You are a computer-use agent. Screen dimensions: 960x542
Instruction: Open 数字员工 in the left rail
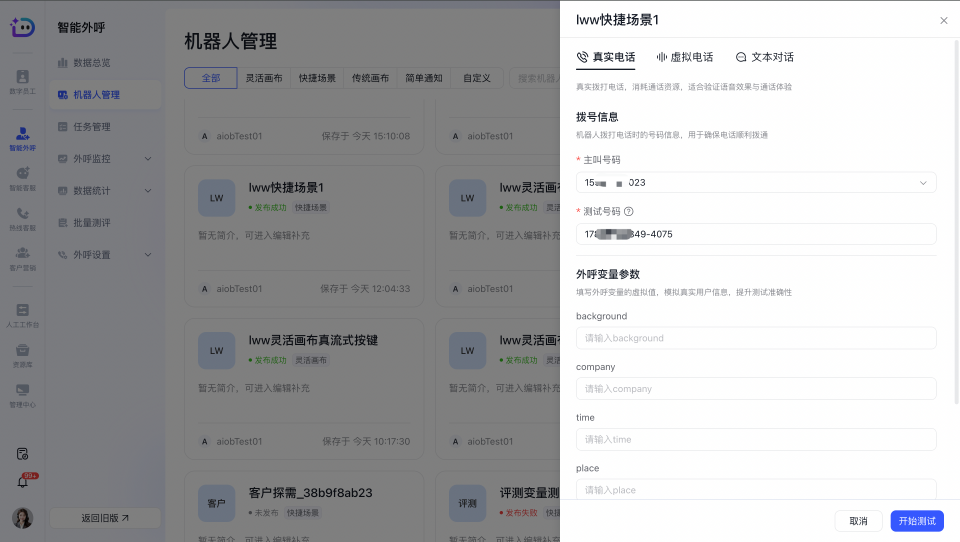[22, 82]
